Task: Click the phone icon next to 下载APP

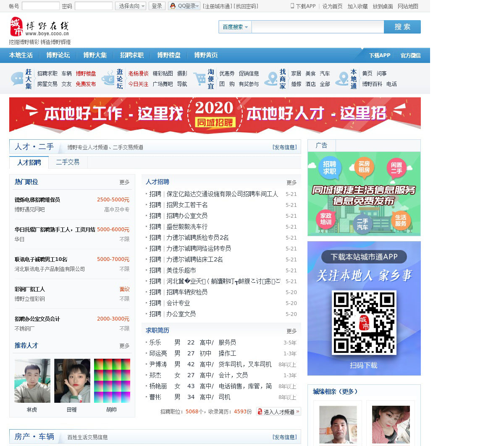Action: click(292, 6)
